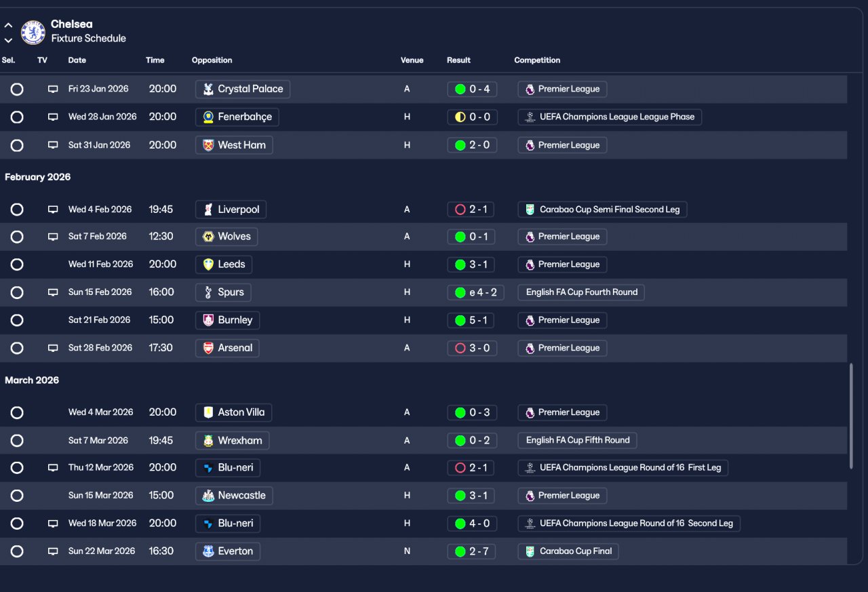Click the up chevron next to Chelsea
This screenshot has width=868, height=592.
click(8, 25)
